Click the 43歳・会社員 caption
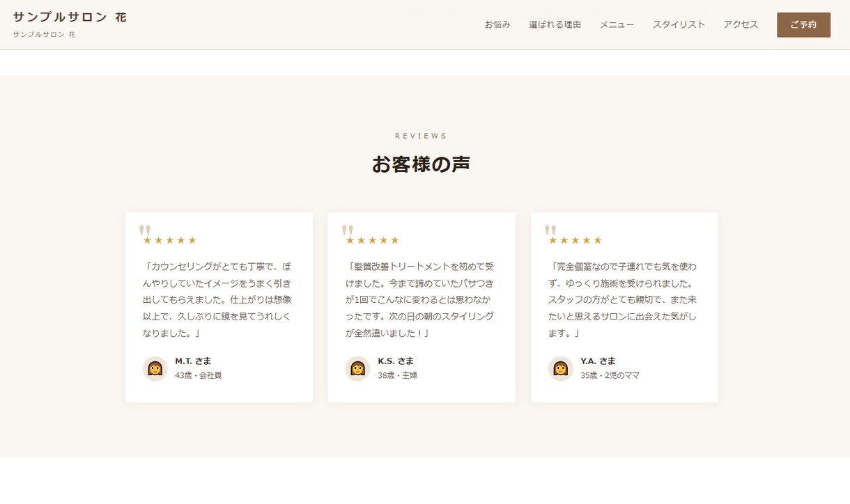Screen dimensions: 850x504 (x=198, y=375)
